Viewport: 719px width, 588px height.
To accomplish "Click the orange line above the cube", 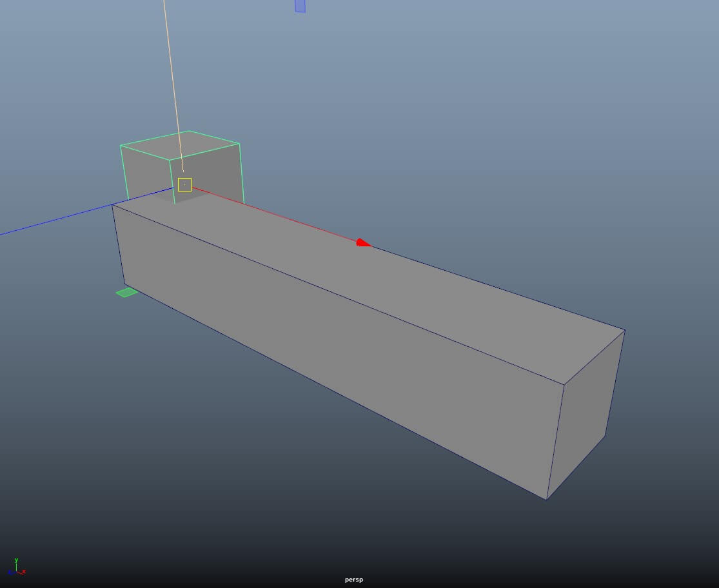I will [x=173, y=86].
